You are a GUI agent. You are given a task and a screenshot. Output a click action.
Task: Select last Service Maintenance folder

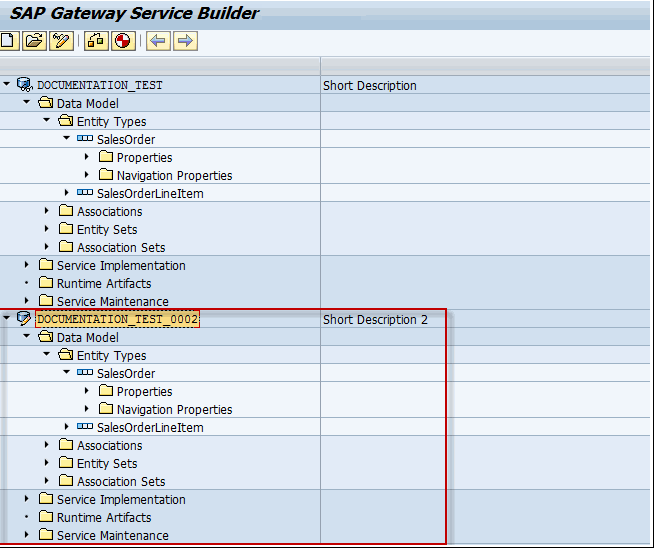coord(112,535)
